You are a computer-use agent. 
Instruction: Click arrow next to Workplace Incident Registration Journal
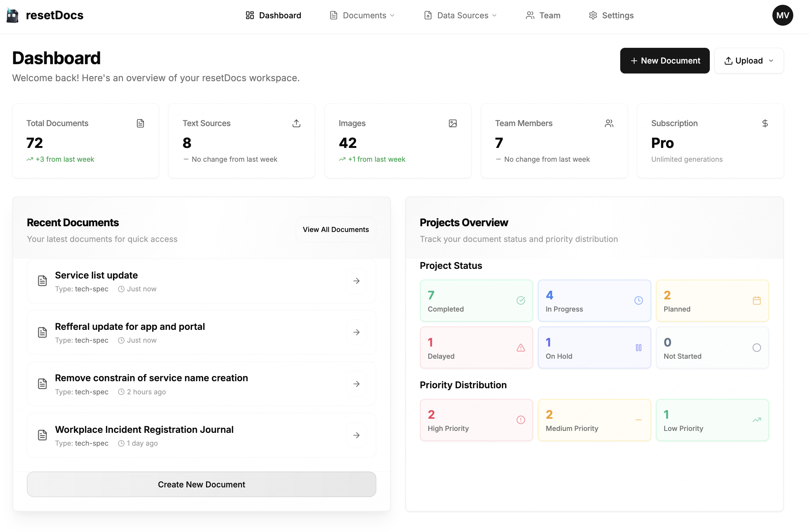coord(356,435)
